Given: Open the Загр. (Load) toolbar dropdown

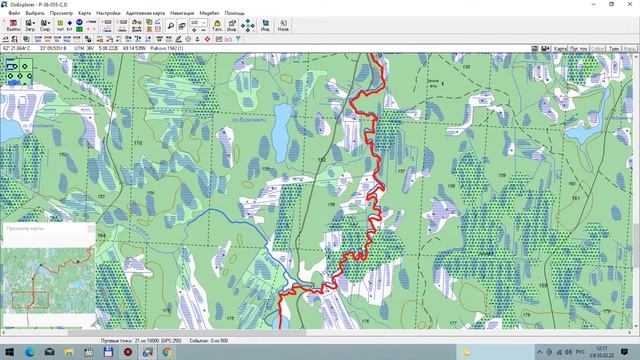Looking at the screenshot, I should pyautogui.click(x=30, y=25).
